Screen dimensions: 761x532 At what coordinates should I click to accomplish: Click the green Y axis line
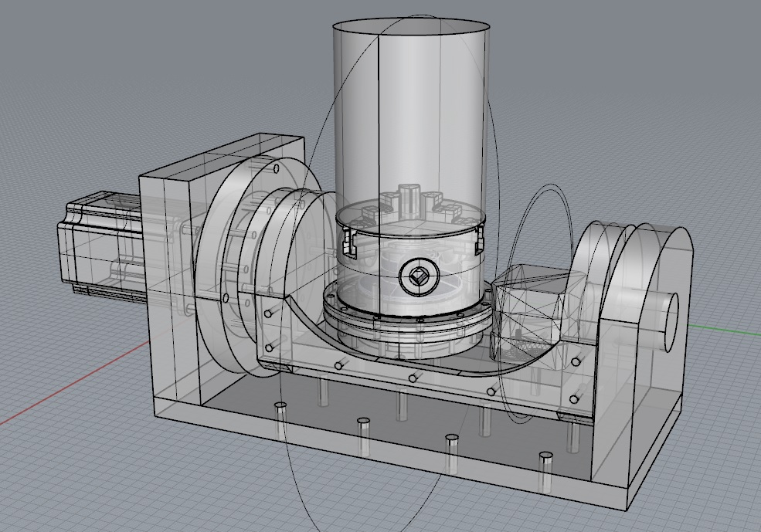[724, 328]
